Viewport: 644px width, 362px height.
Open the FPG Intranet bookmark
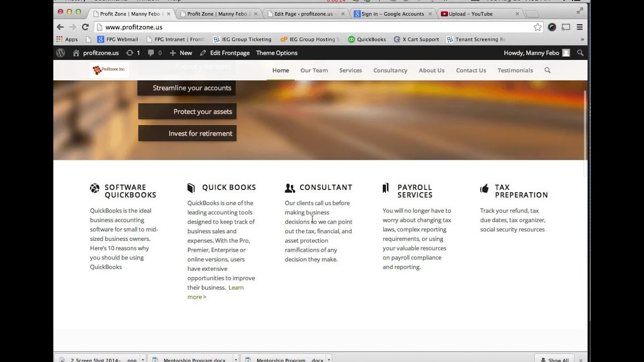coord(176,39)
